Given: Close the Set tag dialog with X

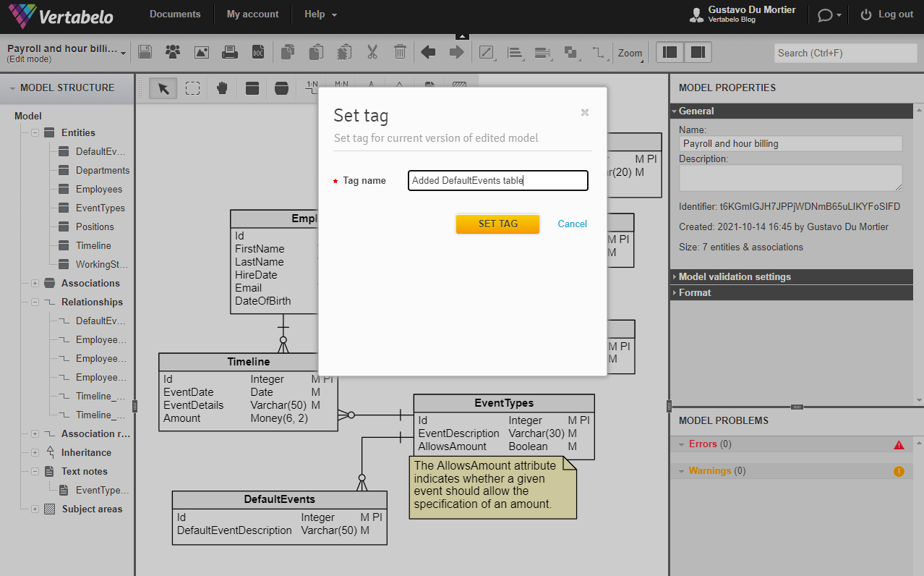Looking at the screenshot, I should pos(585,112).
